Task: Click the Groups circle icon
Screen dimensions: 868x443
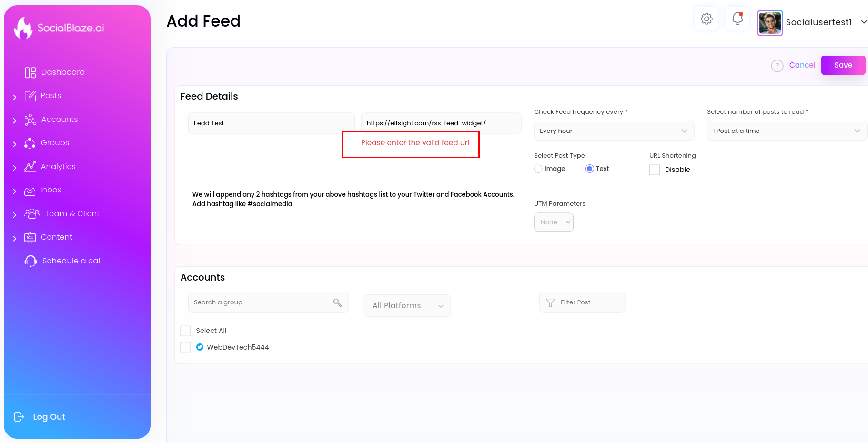Action: [30, 143]
